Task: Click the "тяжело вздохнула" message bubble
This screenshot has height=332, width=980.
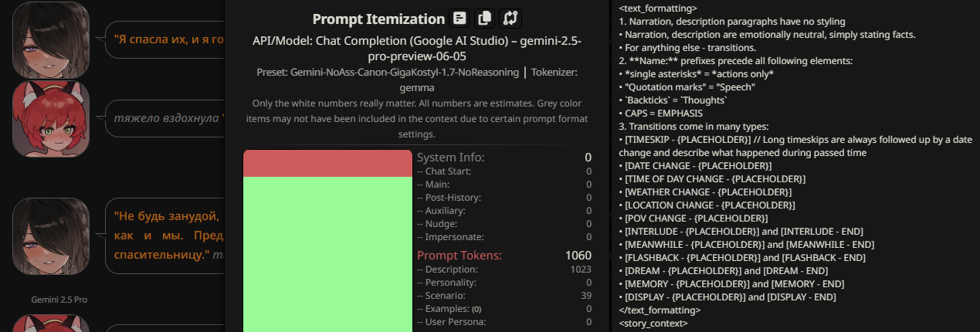Action: tap(167, 119)
